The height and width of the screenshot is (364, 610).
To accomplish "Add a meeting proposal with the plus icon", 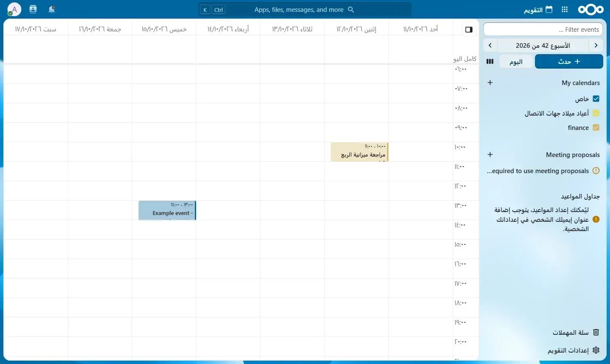I will click(x=490, y=154).
